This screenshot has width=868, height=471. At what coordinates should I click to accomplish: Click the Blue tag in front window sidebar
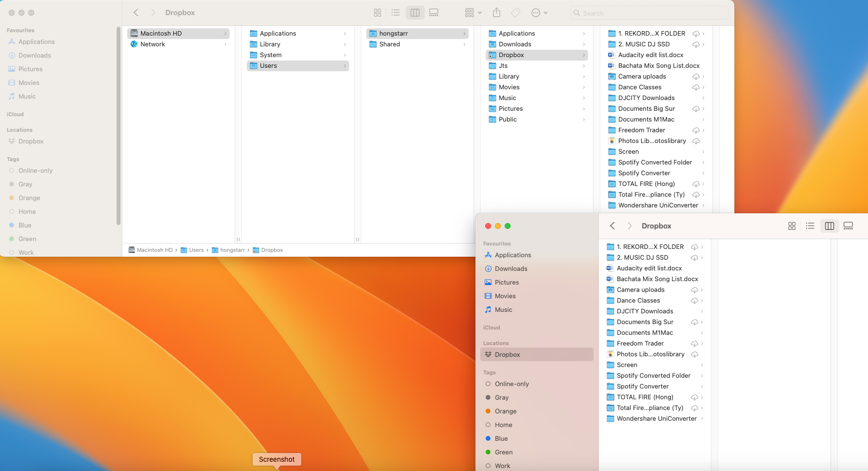(x=537, y=439)
